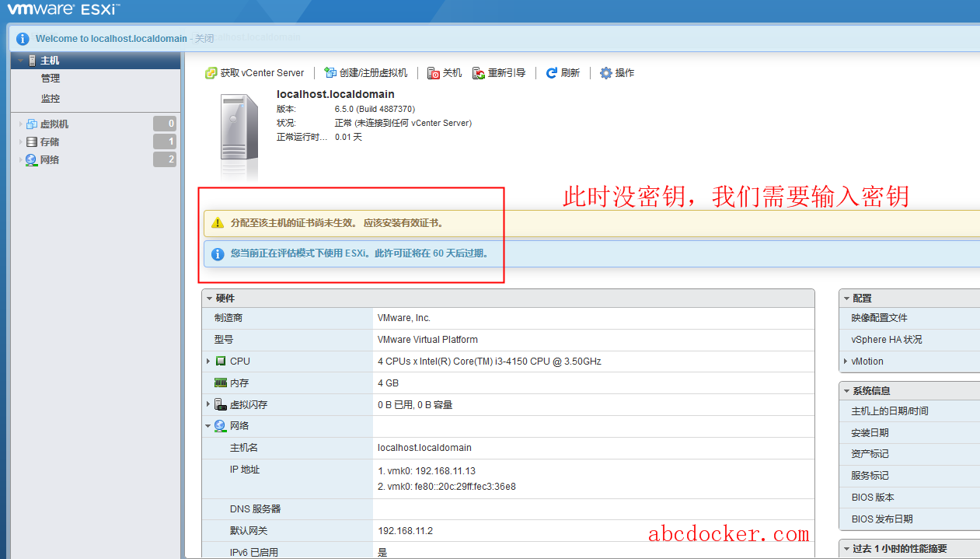Click the virtual machines count badge 0
The height and width of the screenshot is (559, 980).
coord(165,124)
